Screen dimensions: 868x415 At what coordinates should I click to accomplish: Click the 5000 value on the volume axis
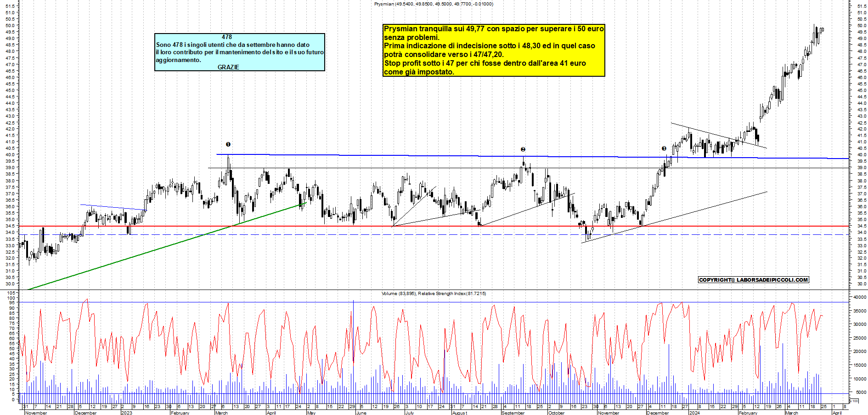(x=861, y=392)
